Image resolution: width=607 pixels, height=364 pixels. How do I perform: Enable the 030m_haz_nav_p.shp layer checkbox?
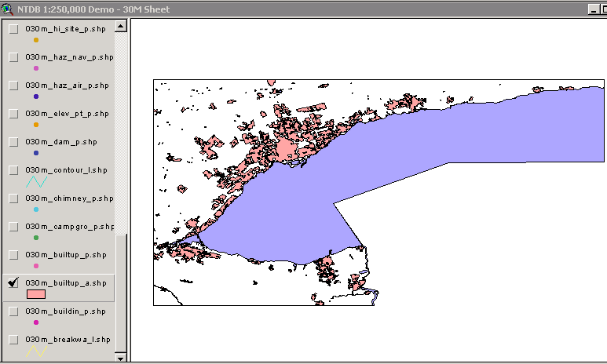click(13, 57)
